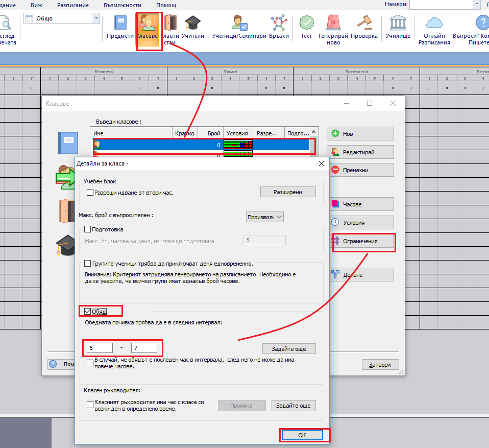489x448 pixels.
Task: Click the lunch interval start field with 5
Action: pyautogui.click(x=100, y=348)
